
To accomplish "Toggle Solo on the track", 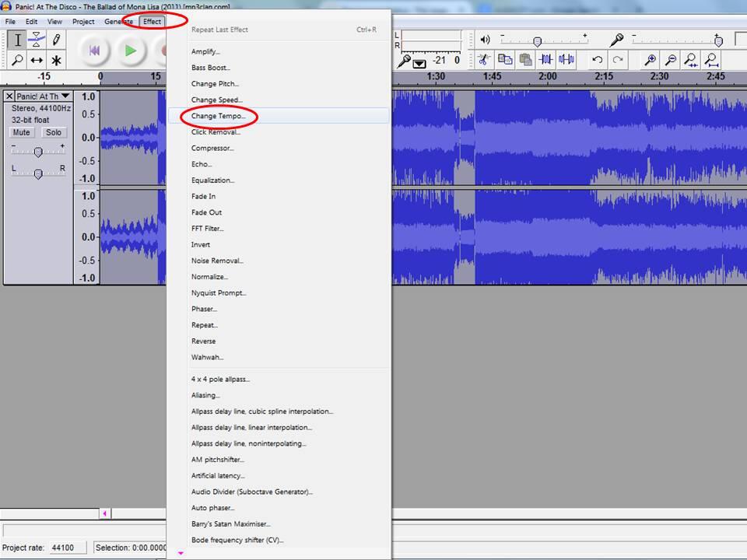I will coord(54,132).
